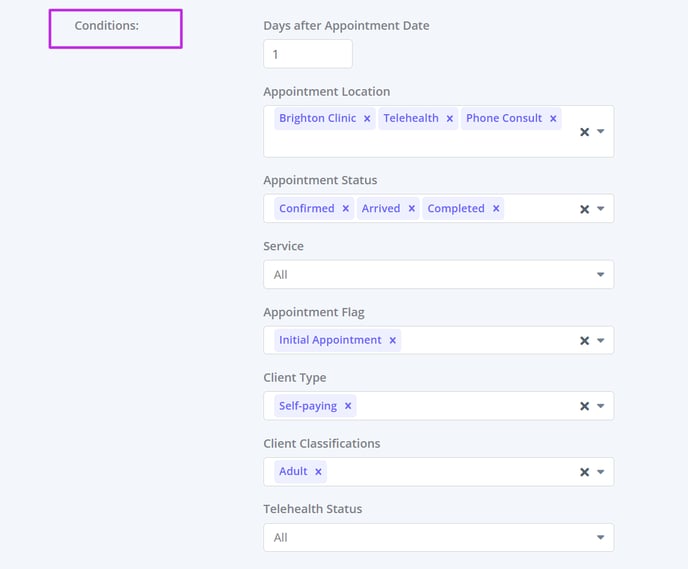Remove the Adult classification tag

pyautogui.click(x=319, y=472)
